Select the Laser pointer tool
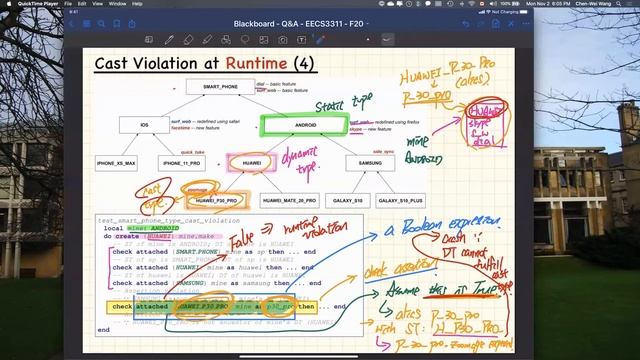 click(x=320, y=40)
